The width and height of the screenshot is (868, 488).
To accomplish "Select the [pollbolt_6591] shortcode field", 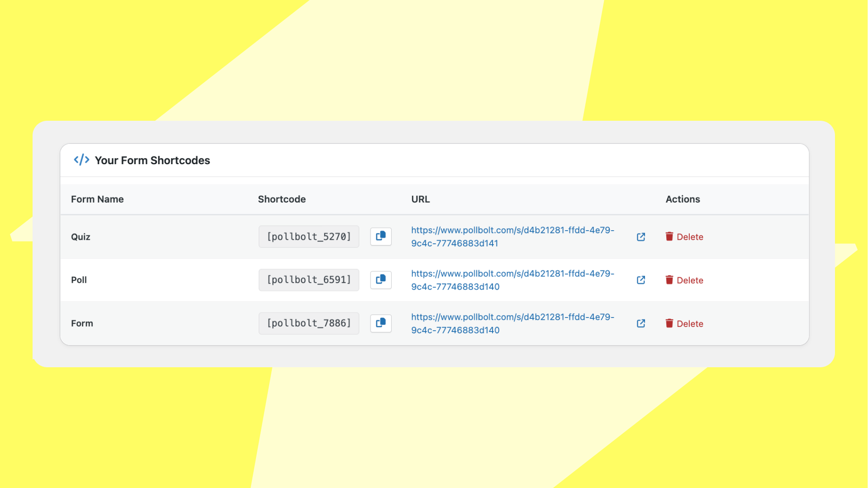I will click(309, 280).
